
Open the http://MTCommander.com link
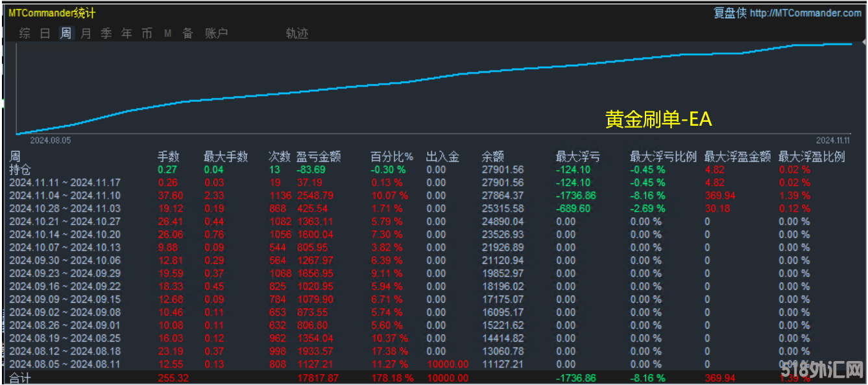click(806, 13)
